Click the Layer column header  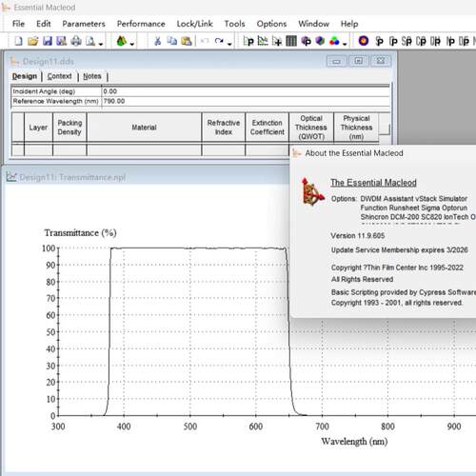[38, 128]
